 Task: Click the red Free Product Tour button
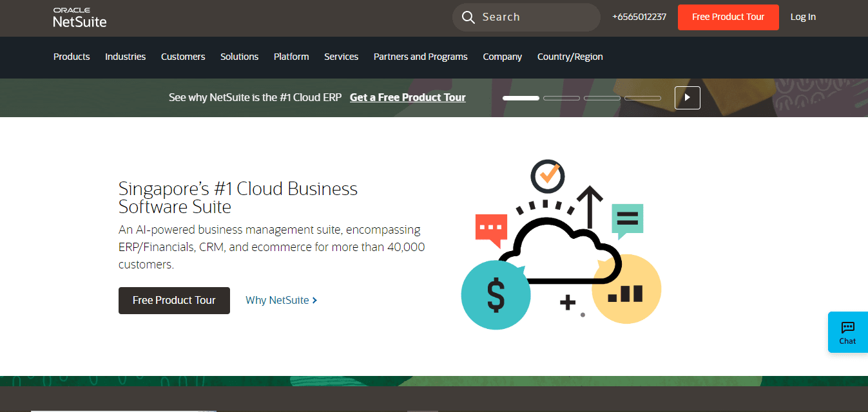728,17
